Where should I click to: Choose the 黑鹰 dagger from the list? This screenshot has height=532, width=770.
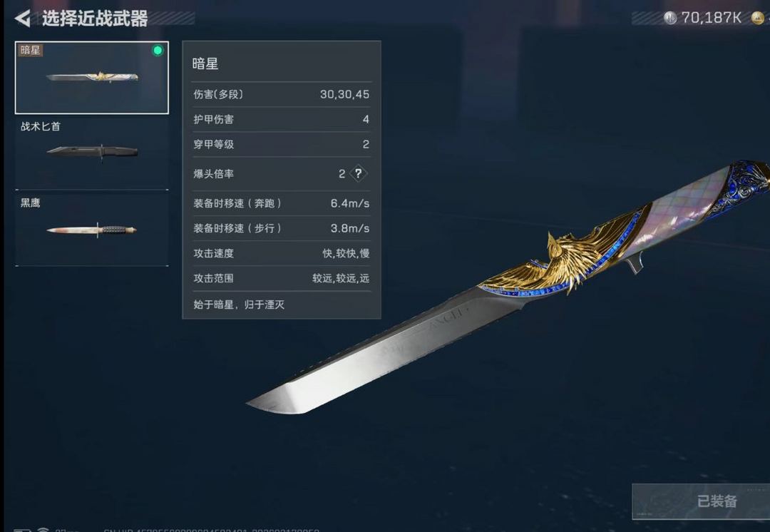pos(92,230)
